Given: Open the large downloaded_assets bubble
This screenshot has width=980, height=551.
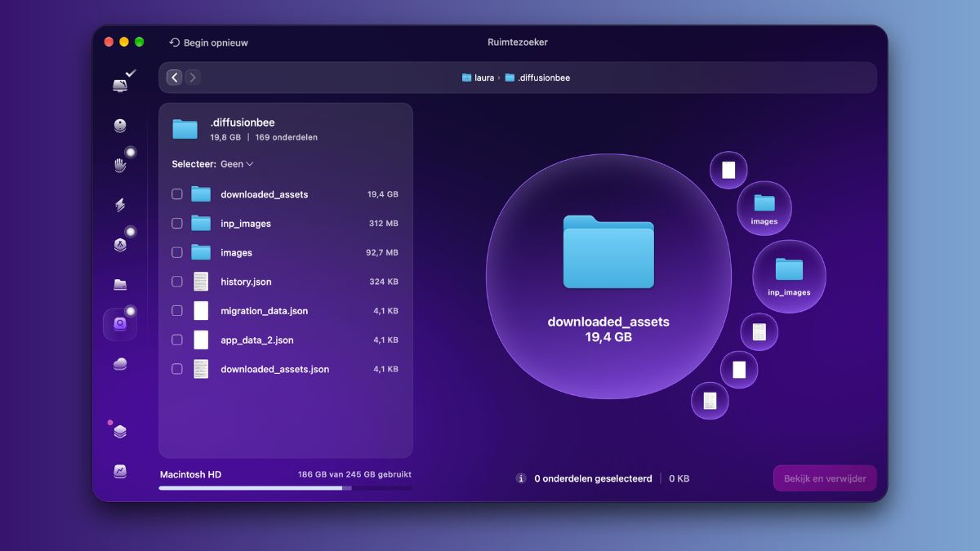Looking at the screenshot, I should click(x=608, y=276).
